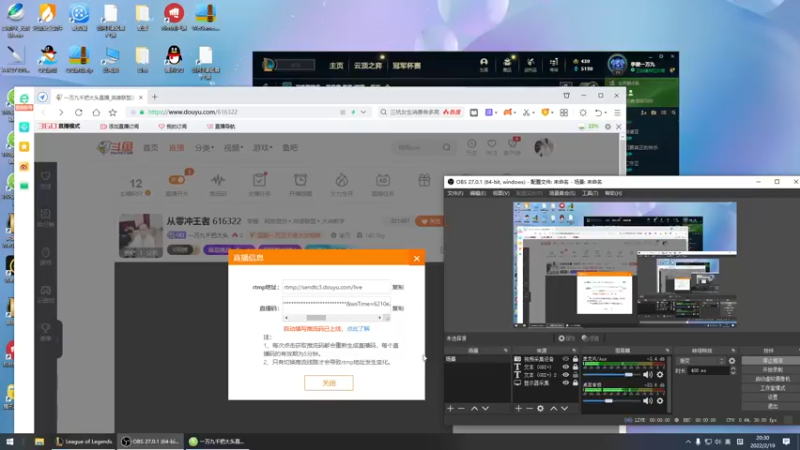The image size is (800, 450).
Task: Open the blue 'learn more' link in dialog
Action: pyautogui.click(x=358, y=329)
